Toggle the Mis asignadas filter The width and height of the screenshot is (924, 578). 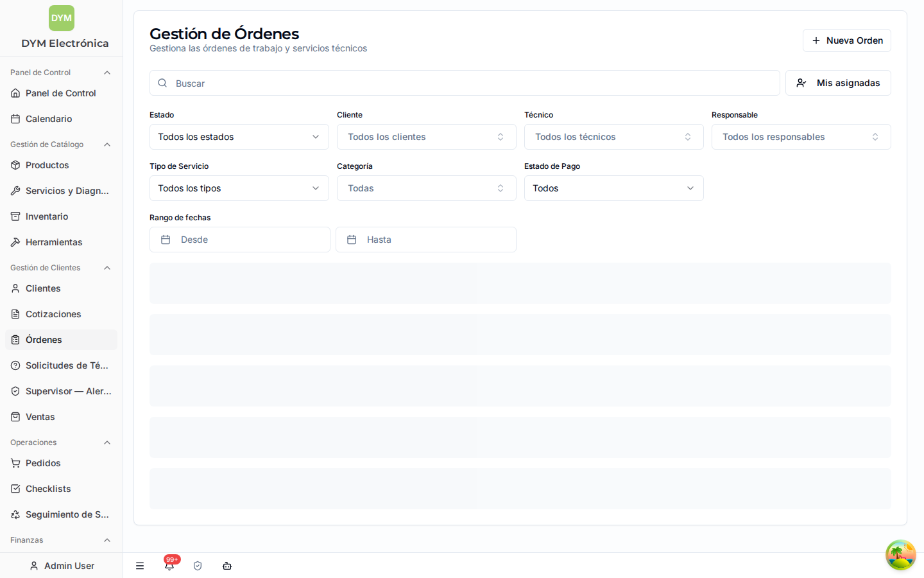click(838, 83)
